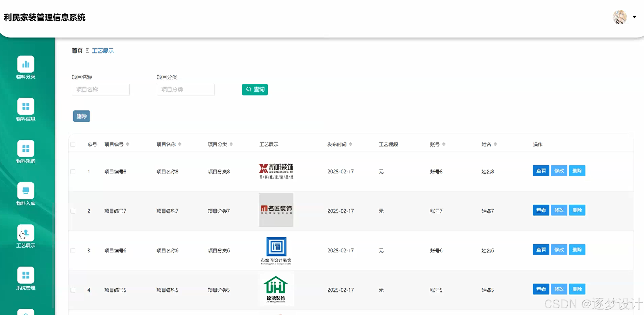Screen dimensions: 644x315
Task: Focus the 项目名称 search field
Action: pyautogui.click(x=101, y=89)
